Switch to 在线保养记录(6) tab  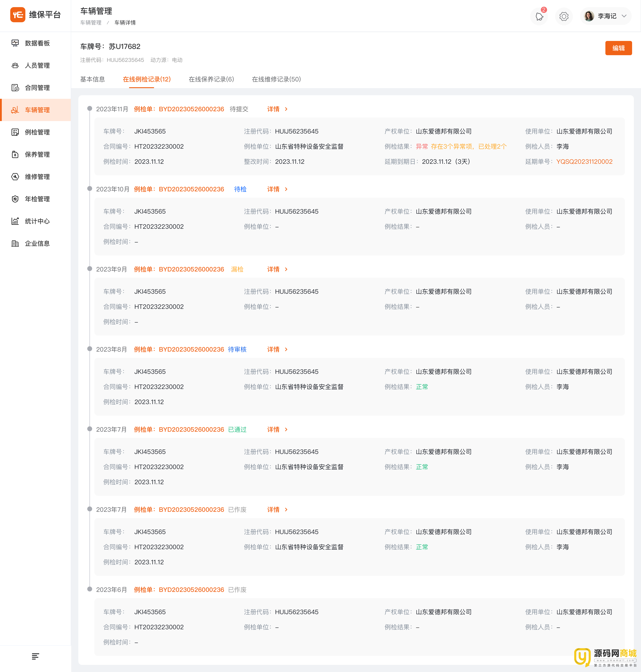click(211, 79)
